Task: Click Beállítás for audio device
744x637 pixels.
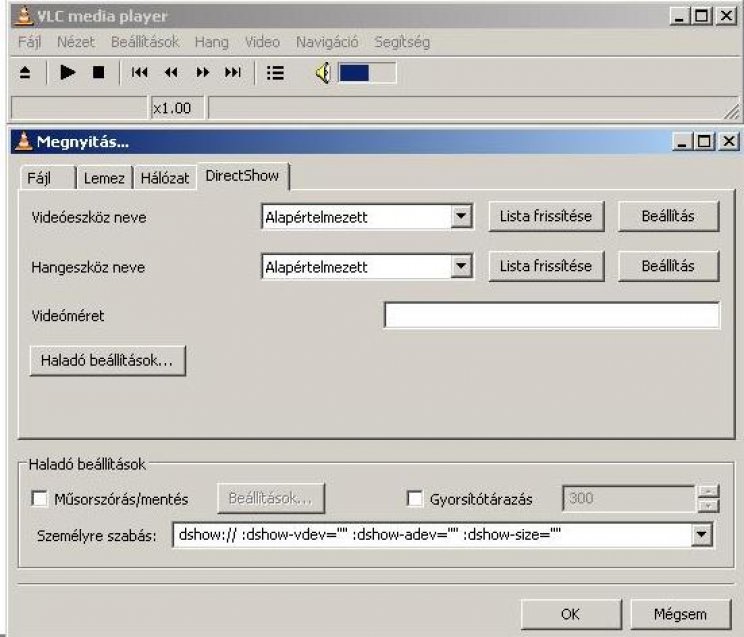Action: coord(668,266)
